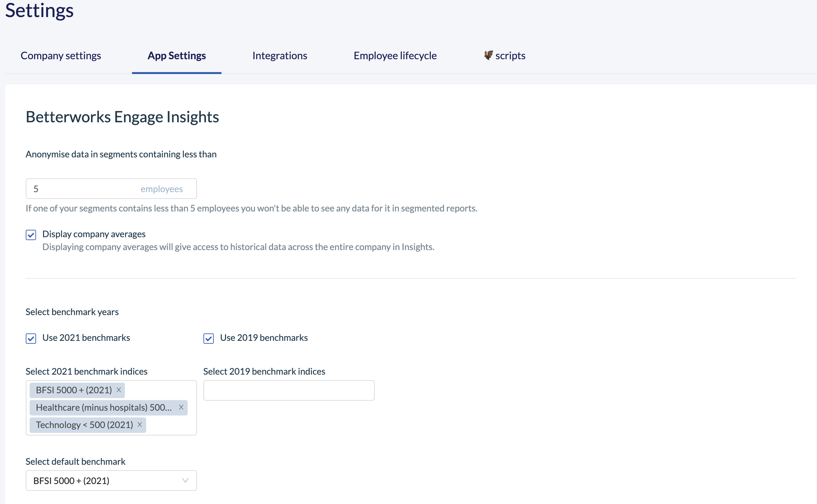Open the 2021 benchmark indices selector
This screenshot has width=817, height=504.
click(x=111, y=408)
